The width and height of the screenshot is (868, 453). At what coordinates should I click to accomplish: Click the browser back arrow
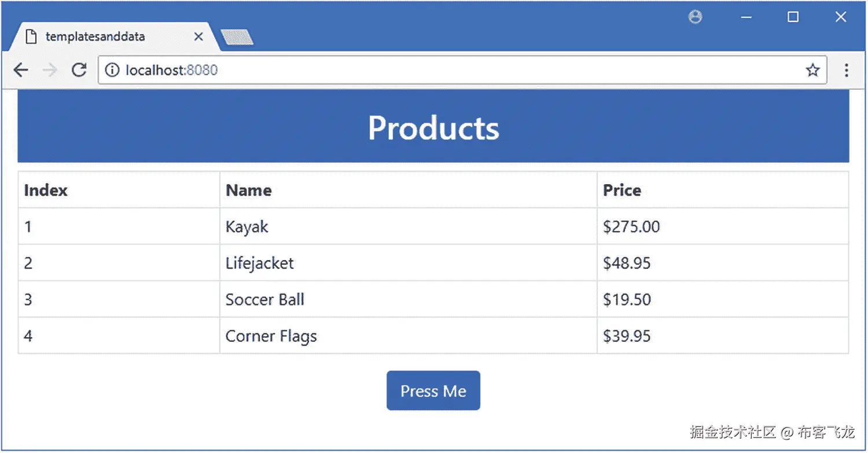pyautogui.click(x=21, y=71)
